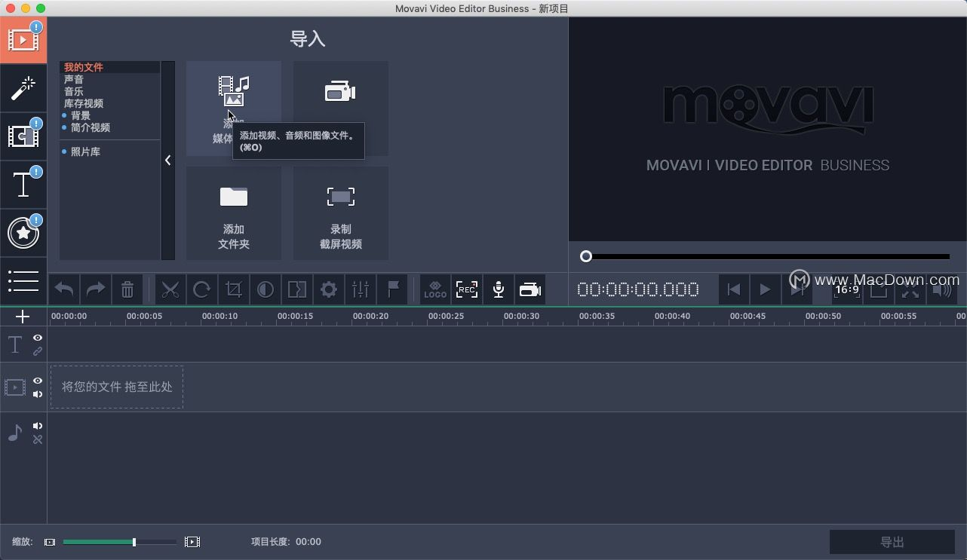967x560 pixels.
Task: Select 声音 category
Action: click(x=74, y=79)
